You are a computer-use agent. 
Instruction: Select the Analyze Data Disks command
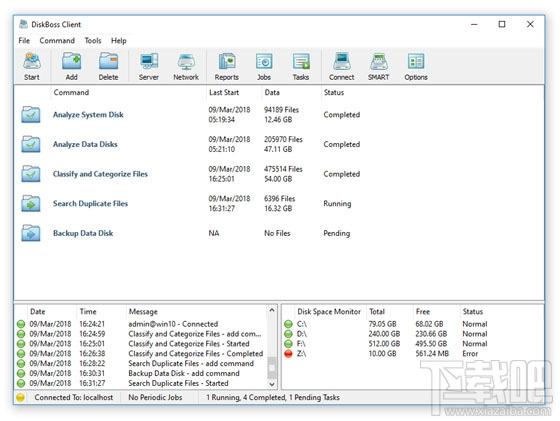click(x=85, y=144)
